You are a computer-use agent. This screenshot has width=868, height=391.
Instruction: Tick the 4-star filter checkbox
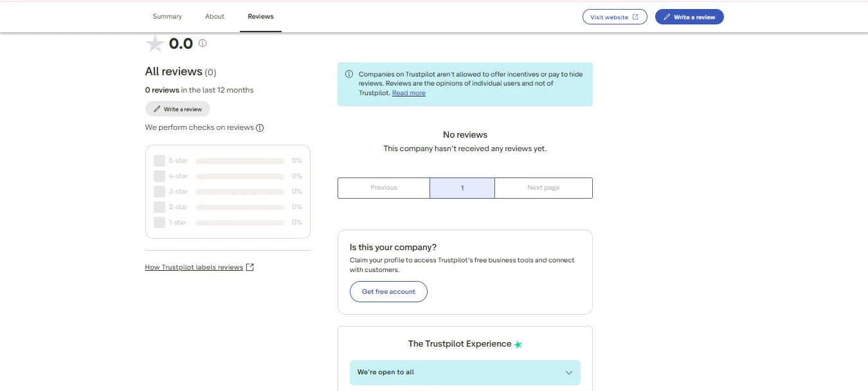(159, 176)
